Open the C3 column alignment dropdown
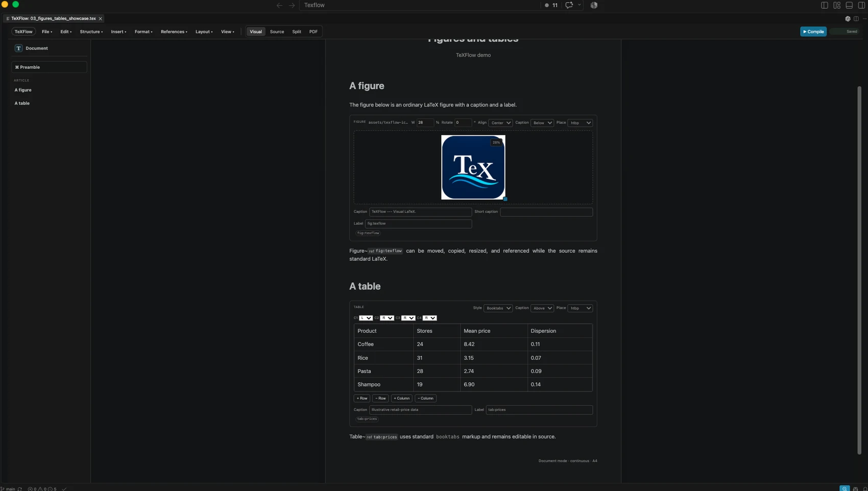This screenshot has width=868, height=491. point(408,318)
